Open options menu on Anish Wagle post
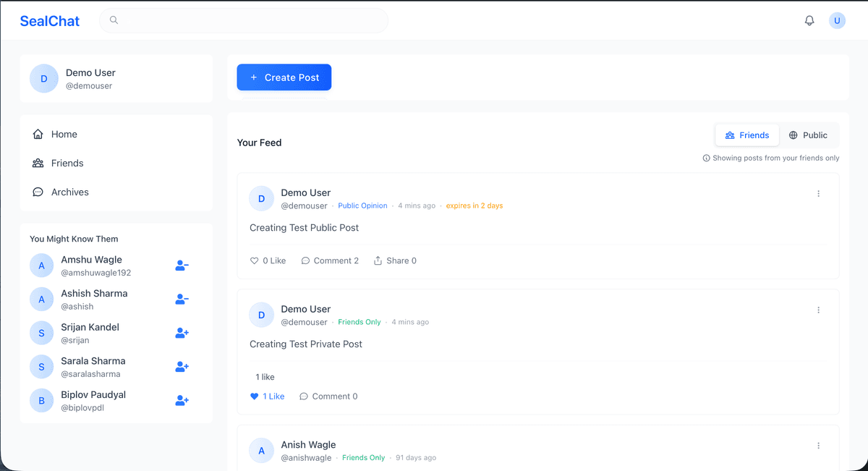This screenshot has width=868, height=471. pos(819,446)
